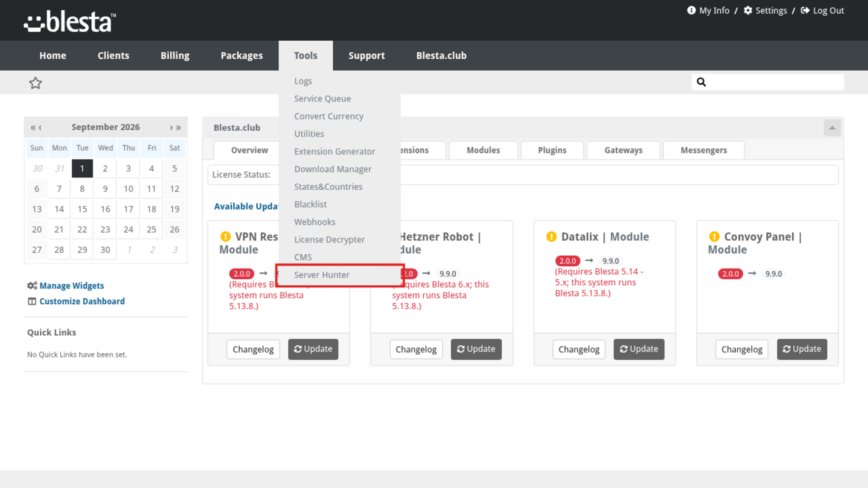Screen dimensions: 868x488
Task: Click the My Info icon
Action: coord(691,10)
